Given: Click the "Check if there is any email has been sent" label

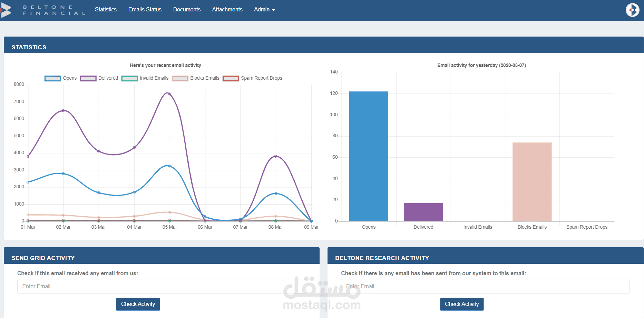Looking at the screenshot, I should (x=433, y=274).
